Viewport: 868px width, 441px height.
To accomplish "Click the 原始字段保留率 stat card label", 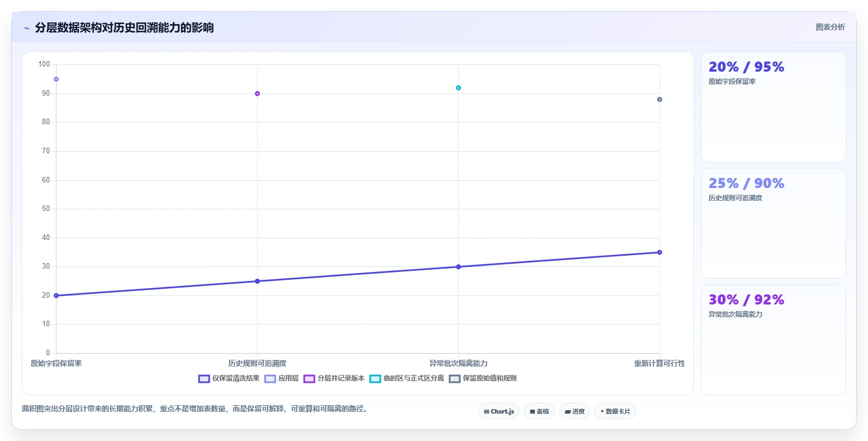I will pyautogui.click(x=732, y=82).
